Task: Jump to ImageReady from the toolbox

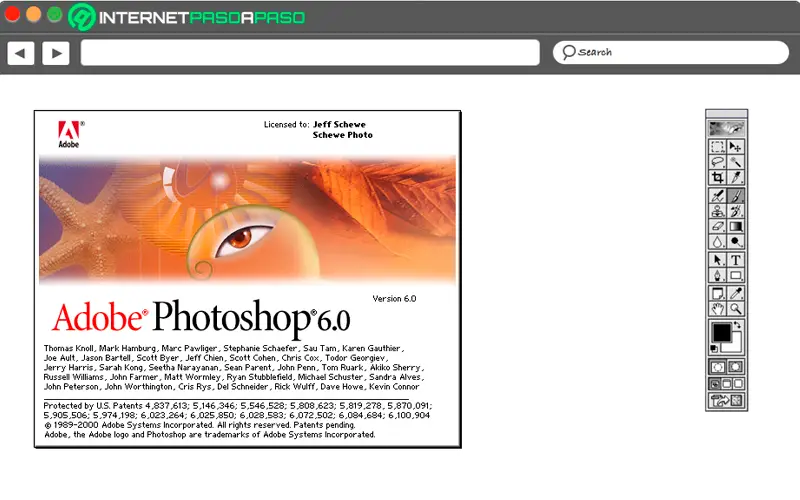Action: point(727,401)
